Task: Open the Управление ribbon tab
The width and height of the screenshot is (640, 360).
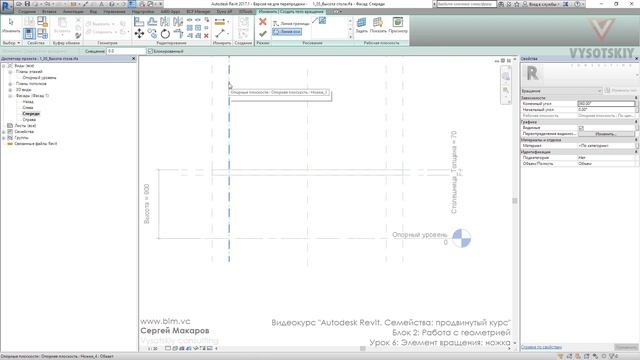Action: [x=114, y=12]
